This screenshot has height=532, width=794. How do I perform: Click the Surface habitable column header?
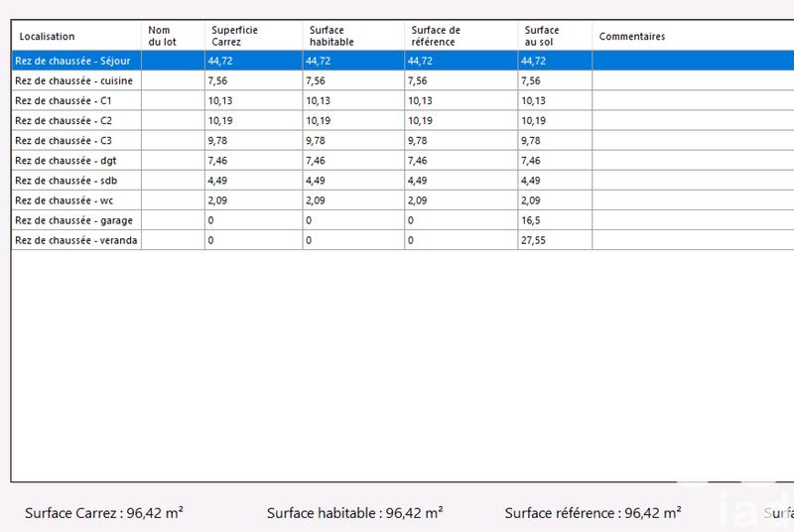coord(353,37)
